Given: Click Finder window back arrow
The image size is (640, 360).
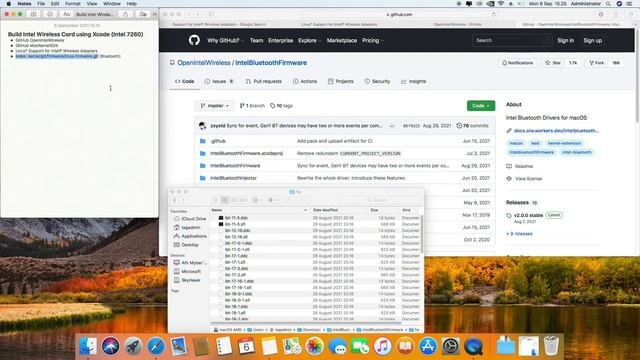Looking at the screenshot, I should coord(174,200).
